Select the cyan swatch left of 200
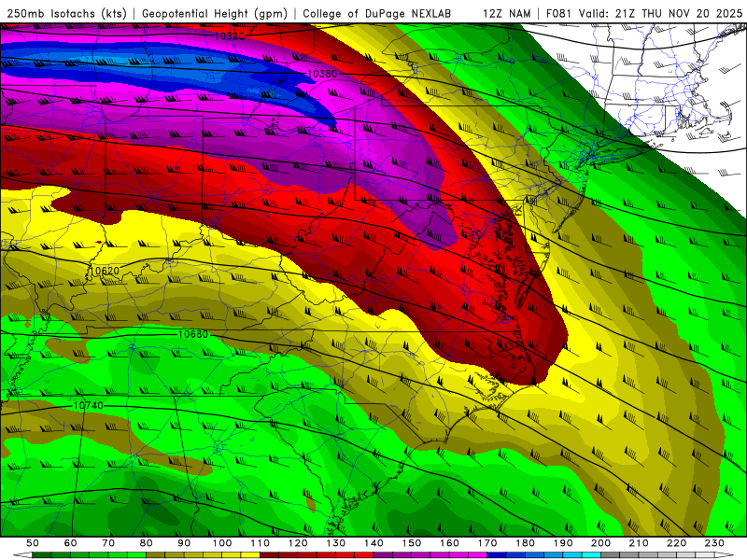 point(591,555)
